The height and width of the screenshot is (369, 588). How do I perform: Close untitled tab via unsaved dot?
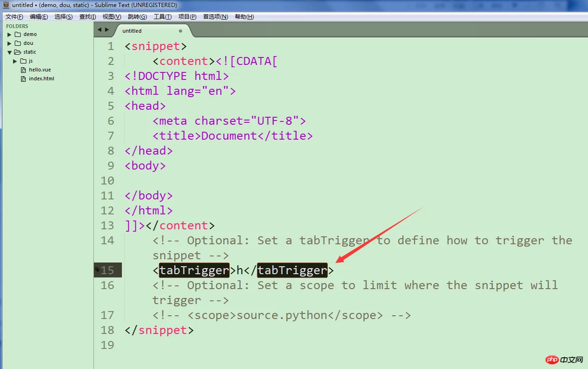(181, 31)
